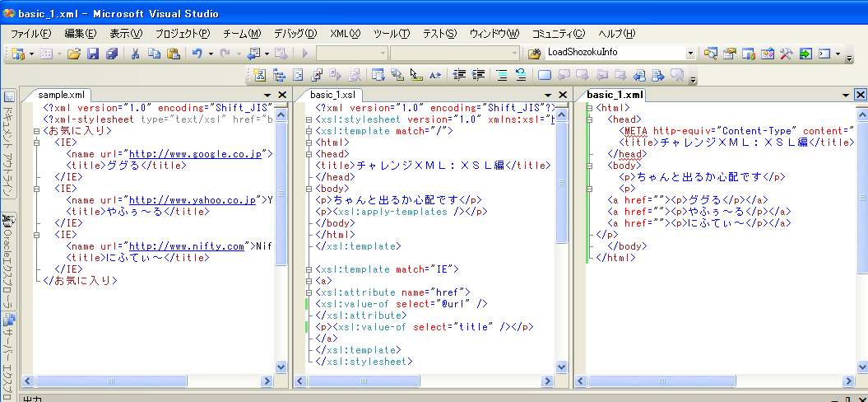Undo the last action with the Undo icon
Screen dimensions: 868x402
(x=197, y=54)
